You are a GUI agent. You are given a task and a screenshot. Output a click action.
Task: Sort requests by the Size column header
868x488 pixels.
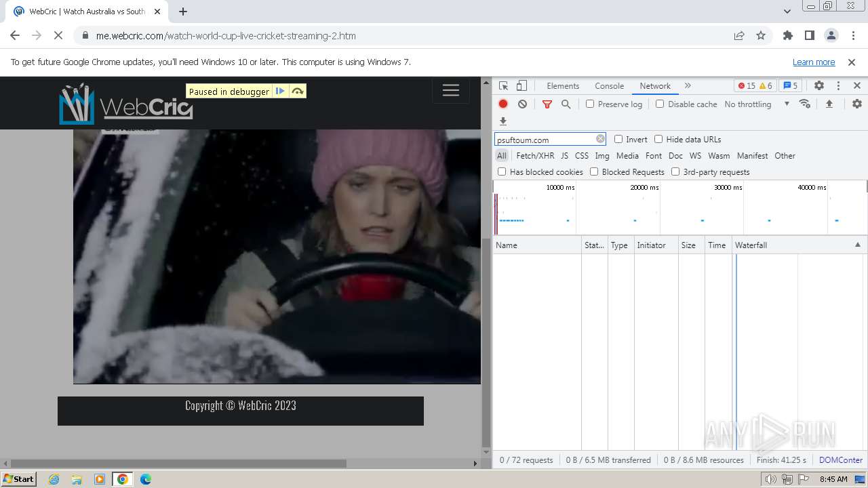pyautogui.click(x=692, y=245)
